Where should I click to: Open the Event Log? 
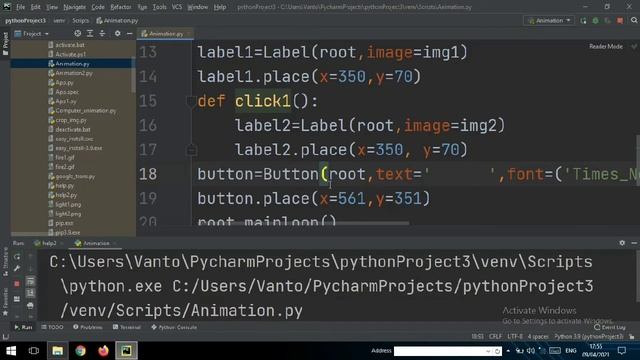[610, 328]
